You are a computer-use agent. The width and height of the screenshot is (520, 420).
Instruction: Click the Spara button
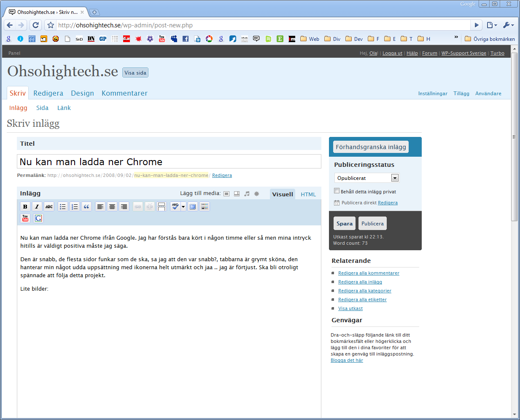coord(345,223)
